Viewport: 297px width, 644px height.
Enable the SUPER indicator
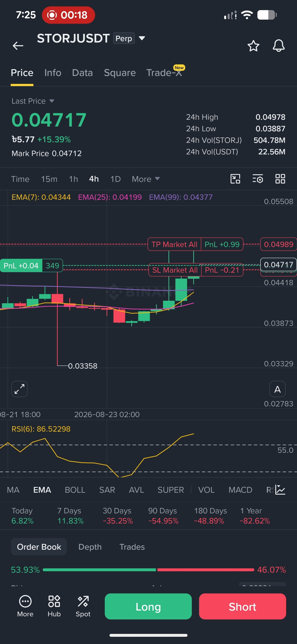(x=171, y=490)
